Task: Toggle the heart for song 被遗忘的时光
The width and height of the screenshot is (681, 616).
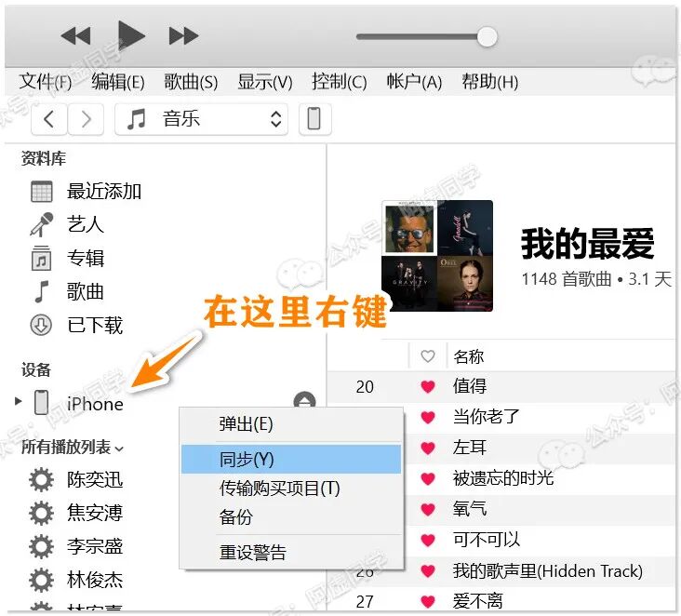Action: point(428,478)
